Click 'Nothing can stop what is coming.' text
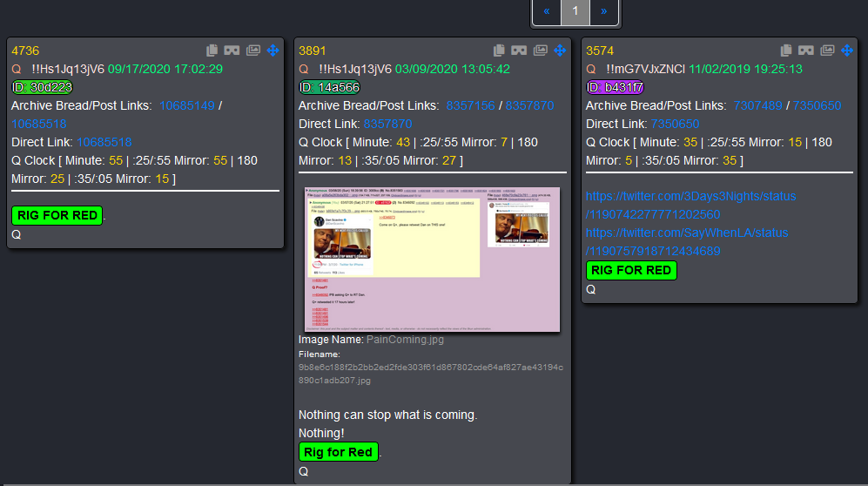 pyautogui.click(x=387, y=415)
